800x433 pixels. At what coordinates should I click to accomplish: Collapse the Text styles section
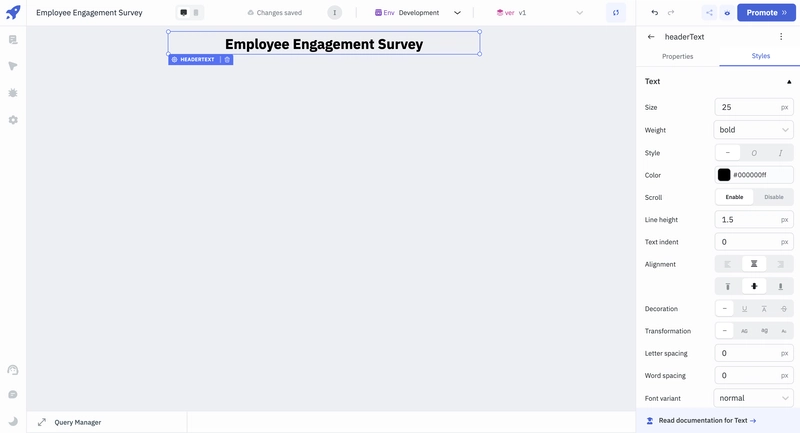coord(788,82)
